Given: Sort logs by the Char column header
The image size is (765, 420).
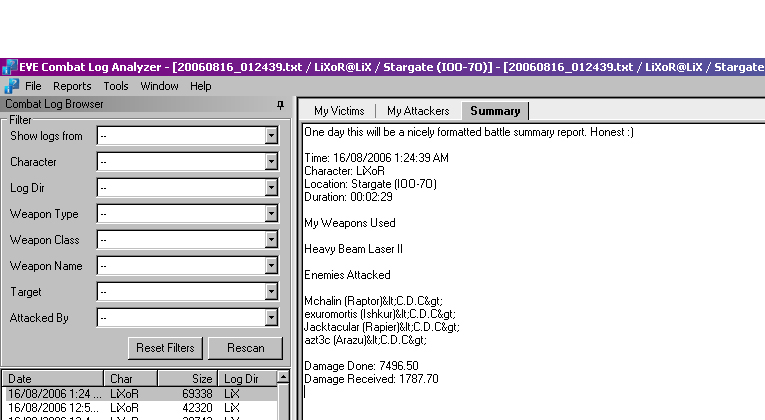Looking at the screenshot, I should 130,379.
